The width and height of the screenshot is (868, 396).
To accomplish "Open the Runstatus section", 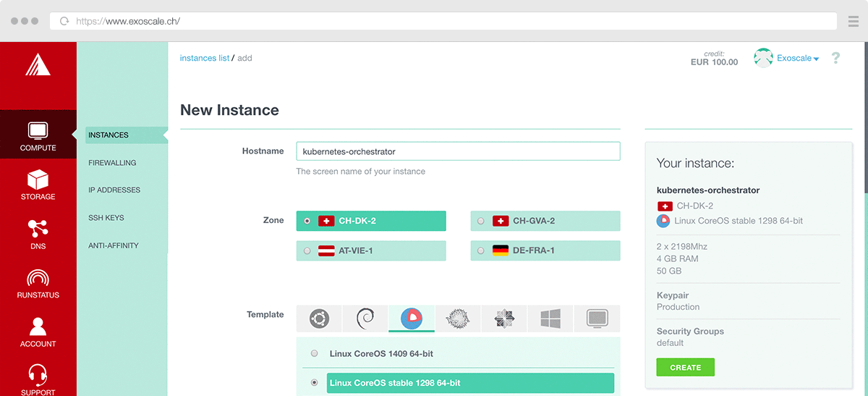I will pos(38,283).
